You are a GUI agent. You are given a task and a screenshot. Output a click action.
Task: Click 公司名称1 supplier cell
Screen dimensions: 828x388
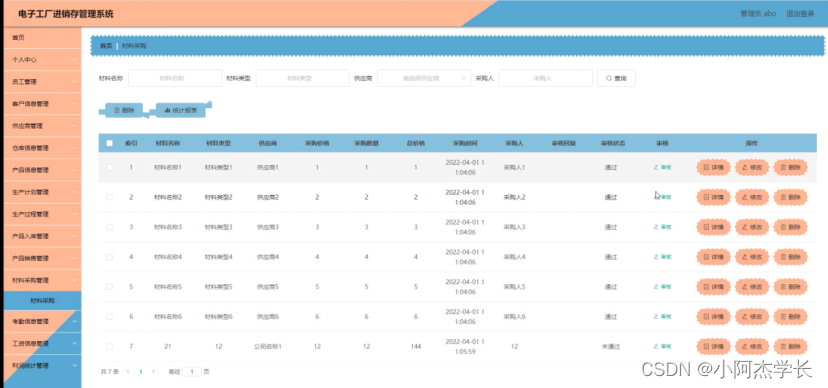pos(268,346)
